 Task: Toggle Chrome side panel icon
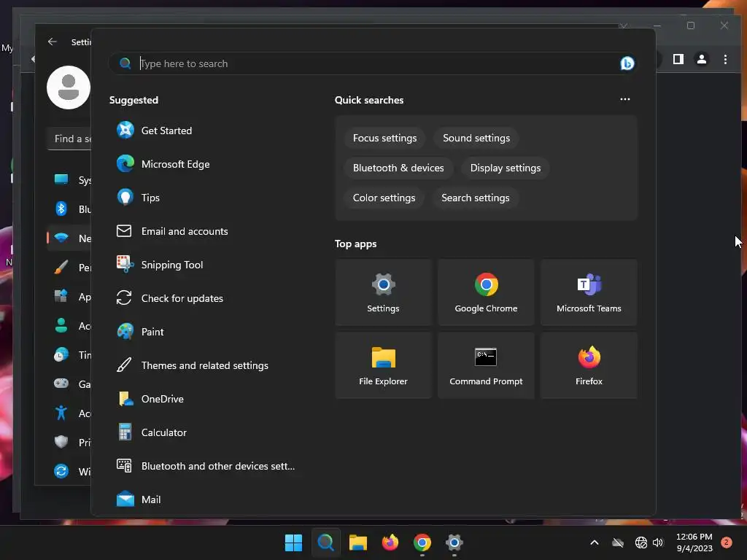[678, 59]
